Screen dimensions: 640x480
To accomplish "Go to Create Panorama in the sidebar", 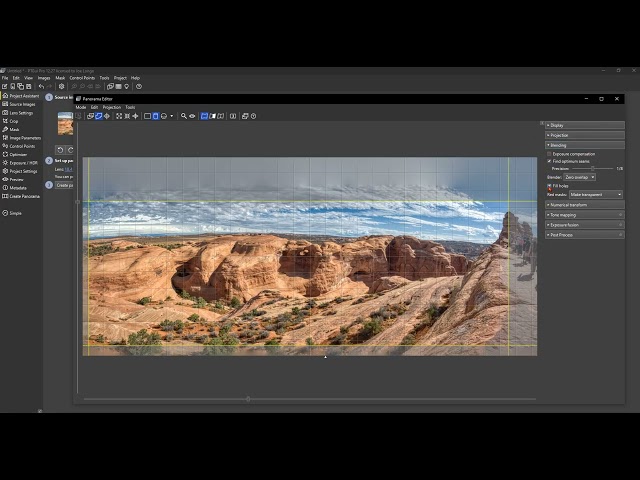I will click(21, 196).
